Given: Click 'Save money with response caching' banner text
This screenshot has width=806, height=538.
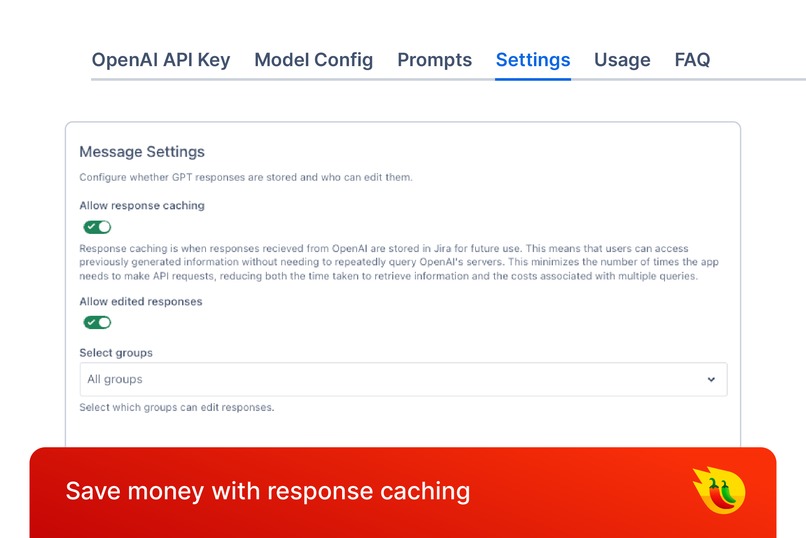Looking at the screenshot, I should point(268,491).
